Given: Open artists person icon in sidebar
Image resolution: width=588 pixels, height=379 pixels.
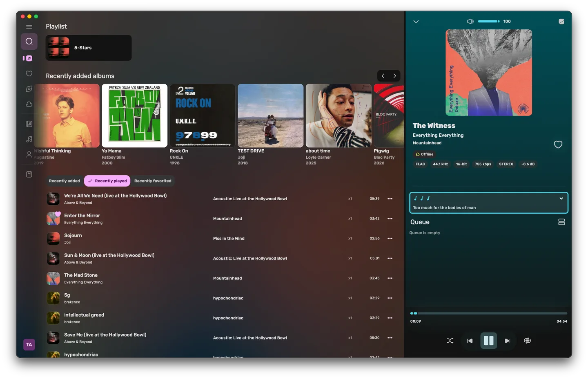Looking at the screenshot, I should 29,154.
